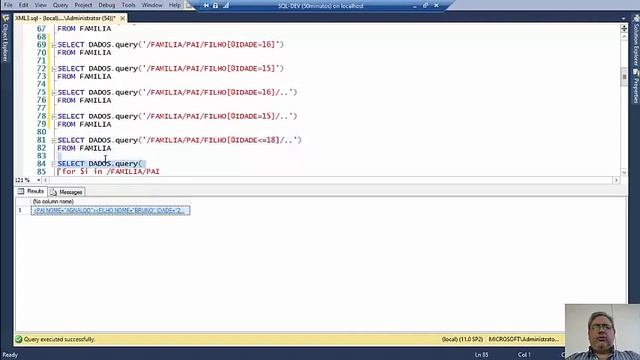This screenshot has height=360, width=640.
Task: Click the IDADE=16]/.. query on line 75
Action: pyautogui.click(x=177, y=92)
